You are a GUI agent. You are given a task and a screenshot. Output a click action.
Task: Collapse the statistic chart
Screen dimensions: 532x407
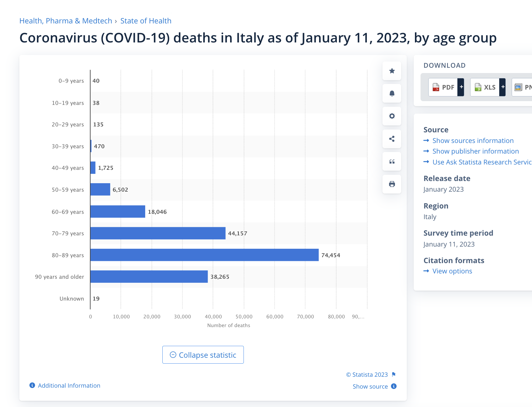pyautogui.click(x=203, y=355)
